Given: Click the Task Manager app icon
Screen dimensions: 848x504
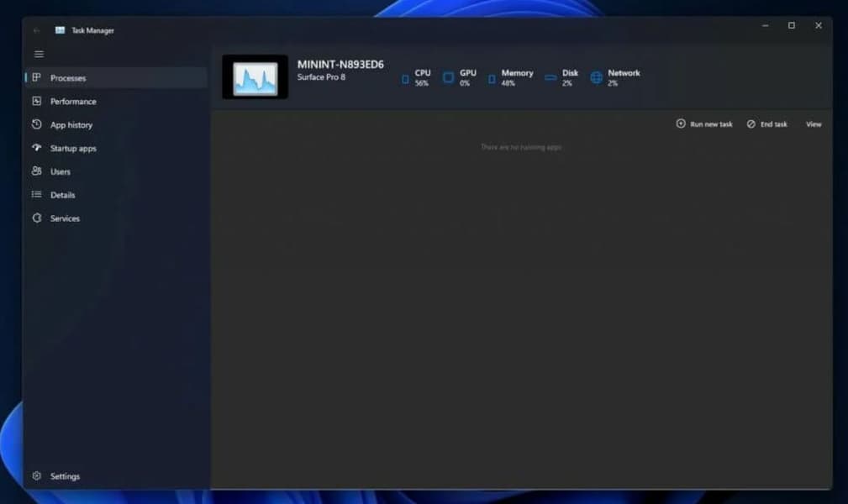Looking at the screenshot, I should [60, 30].
